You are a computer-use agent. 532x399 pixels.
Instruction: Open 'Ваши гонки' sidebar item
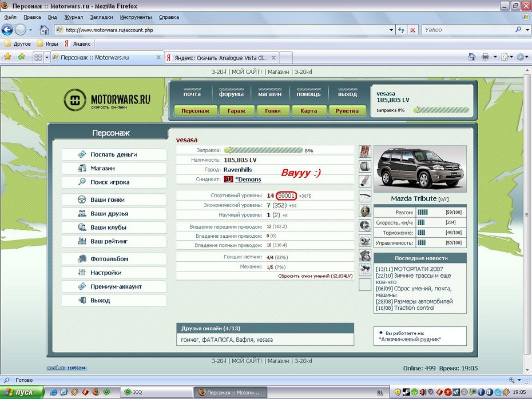(114, 199)
